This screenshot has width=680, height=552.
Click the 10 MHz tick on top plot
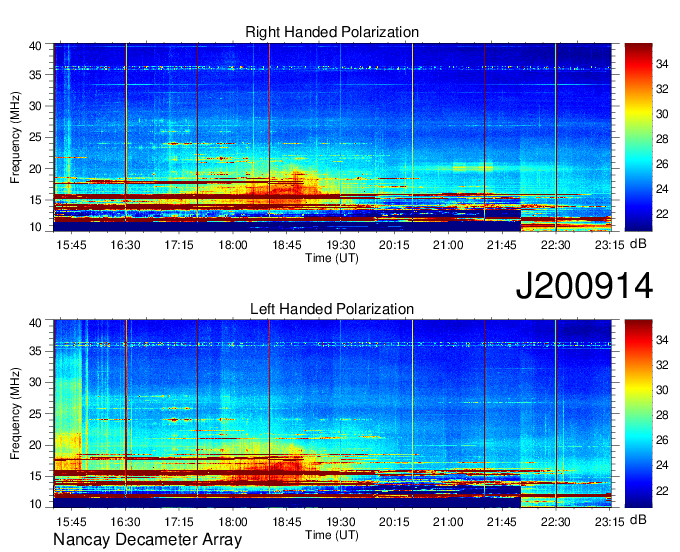coord(35,227)
